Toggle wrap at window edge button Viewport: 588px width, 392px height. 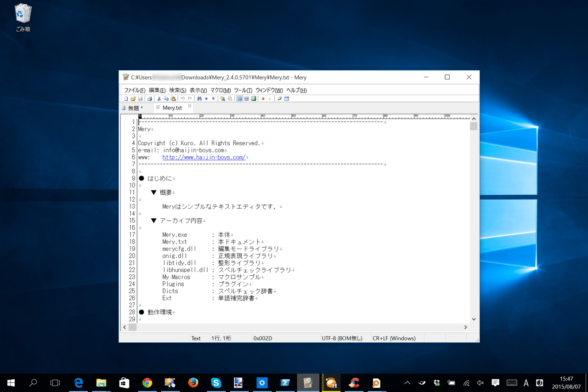pos(254,99)
